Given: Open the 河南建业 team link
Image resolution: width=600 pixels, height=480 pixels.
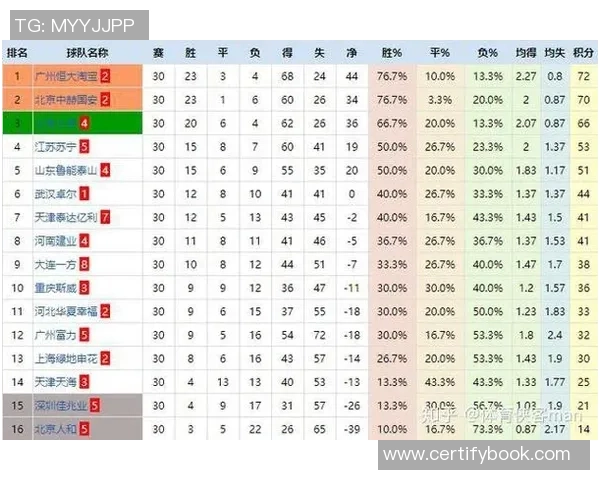Looking at the screenshot, I should click(x=55, y=241).
